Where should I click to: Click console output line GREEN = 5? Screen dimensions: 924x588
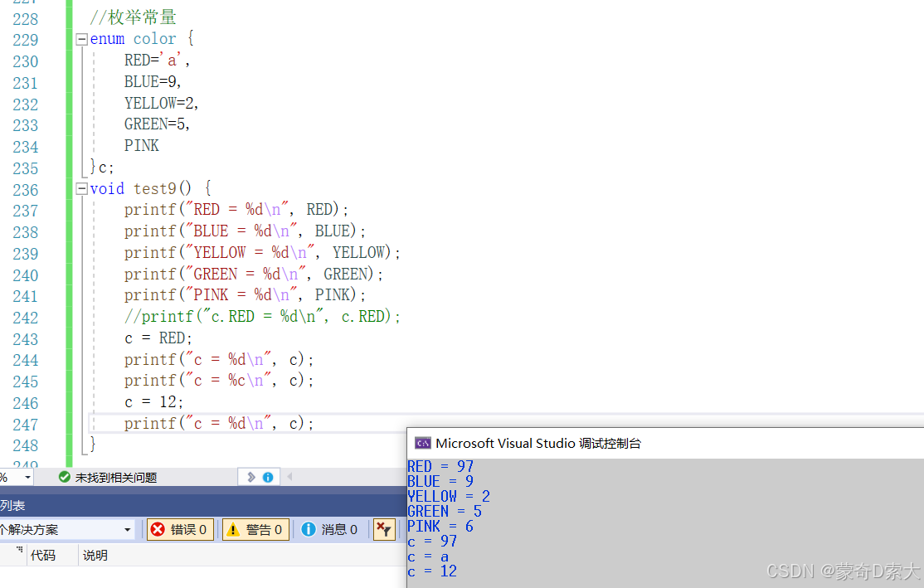coord(445,512)
